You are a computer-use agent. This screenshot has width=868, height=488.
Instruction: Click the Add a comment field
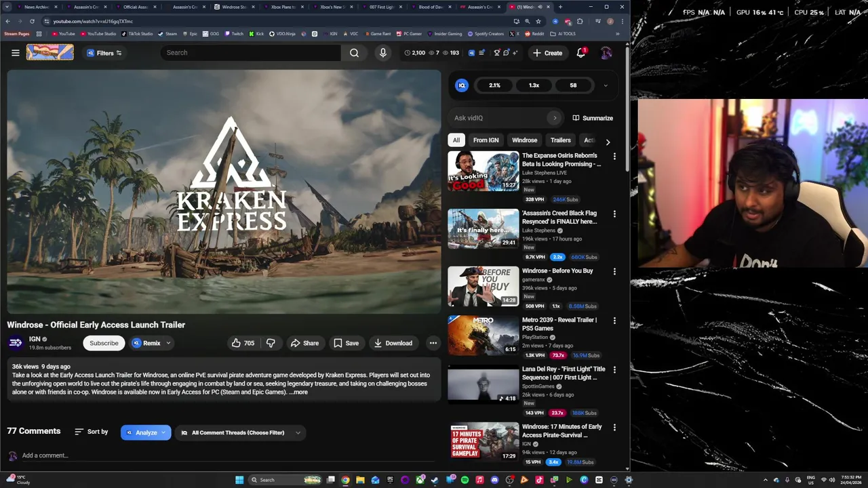tap(227, 455)
